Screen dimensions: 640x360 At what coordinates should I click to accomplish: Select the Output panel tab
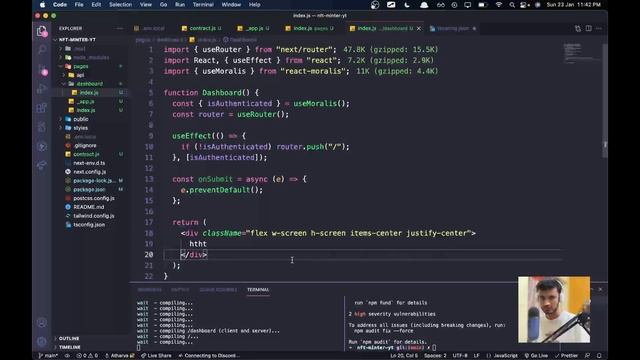[180, 290]
